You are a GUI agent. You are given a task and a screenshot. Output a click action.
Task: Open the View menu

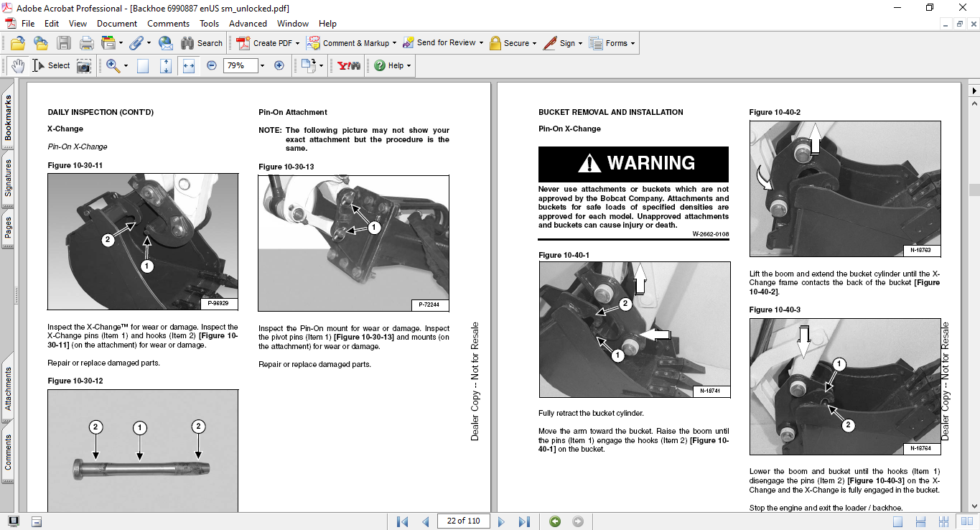click(78, 24)
